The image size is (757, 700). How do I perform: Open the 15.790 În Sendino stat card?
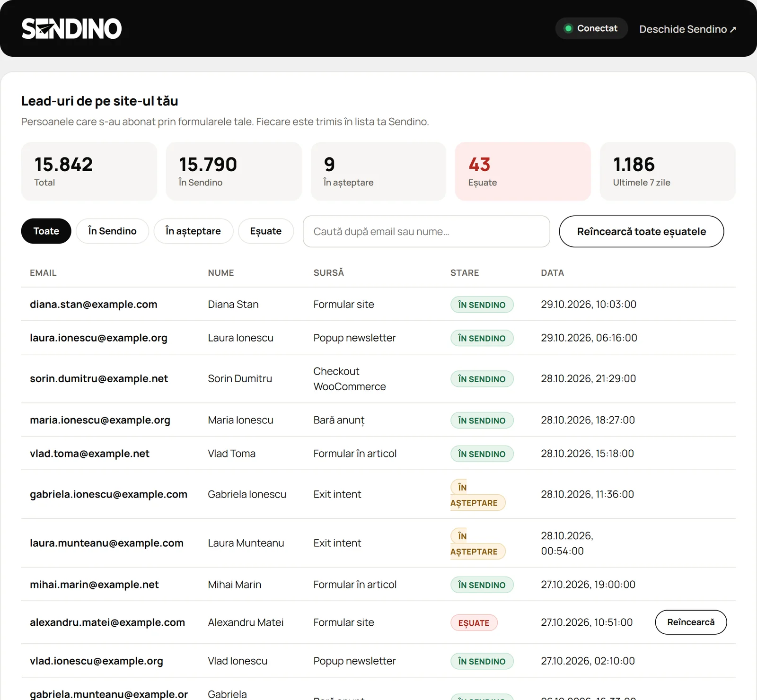pyautogui.click(x=234, y=171)
